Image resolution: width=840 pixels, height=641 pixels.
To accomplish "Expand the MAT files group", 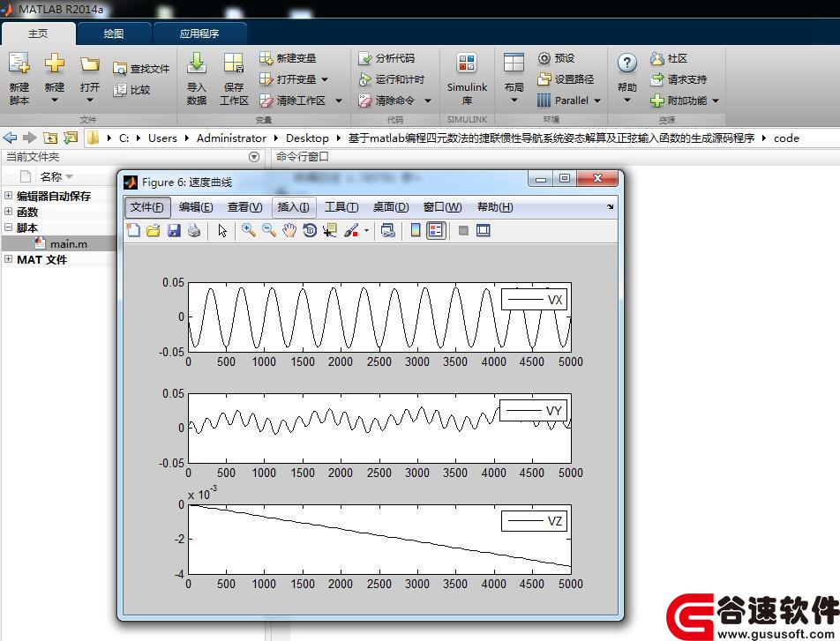I will [x=8, y=259].
